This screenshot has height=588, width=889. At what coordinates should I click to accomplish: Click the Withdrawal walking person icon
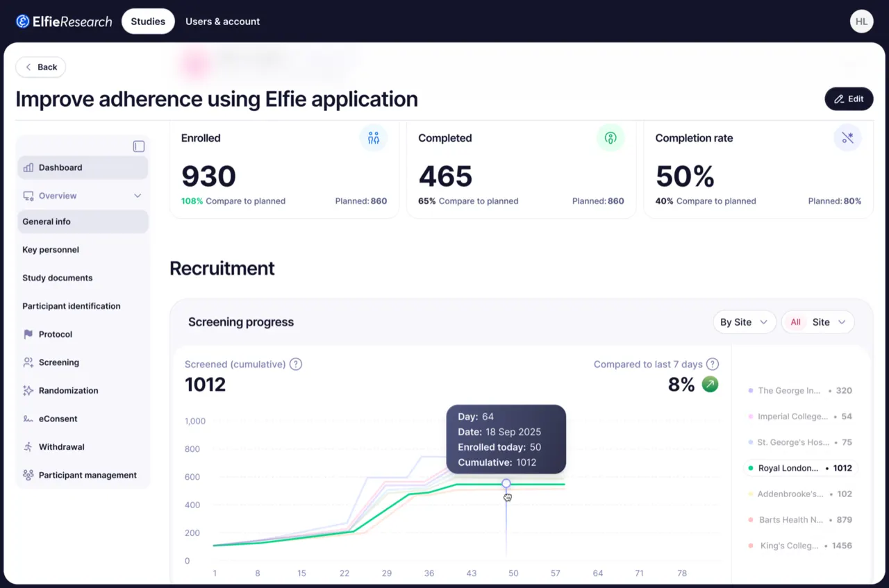click(28, 447)
